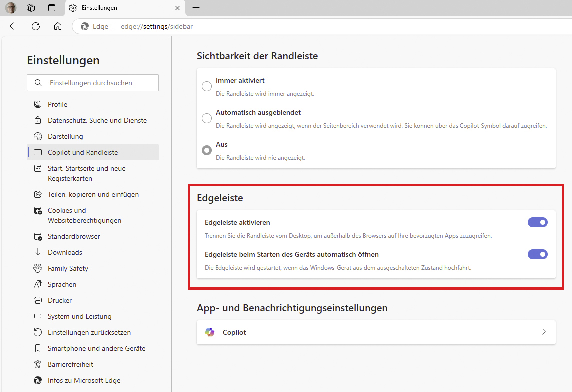Click the Copilot logo icon
Screen dimensions: 572x392
click(210, 332)
